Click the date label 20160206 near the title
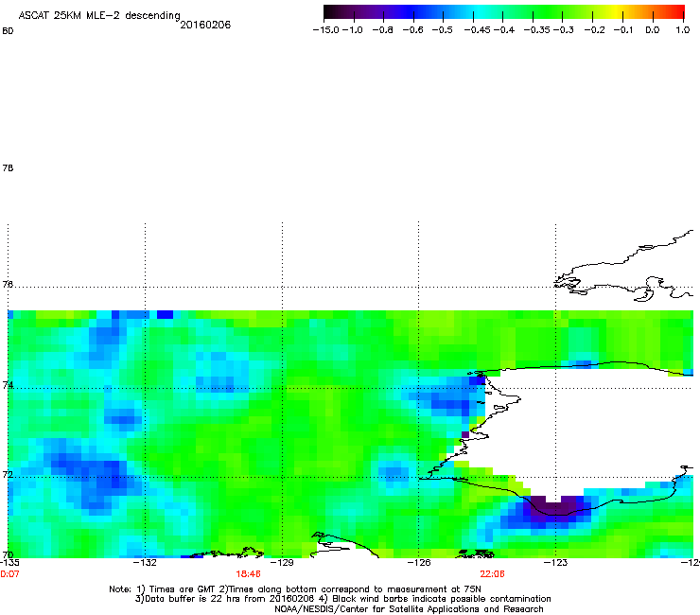Viewport: 700px width, 615px height. (205, 25)
